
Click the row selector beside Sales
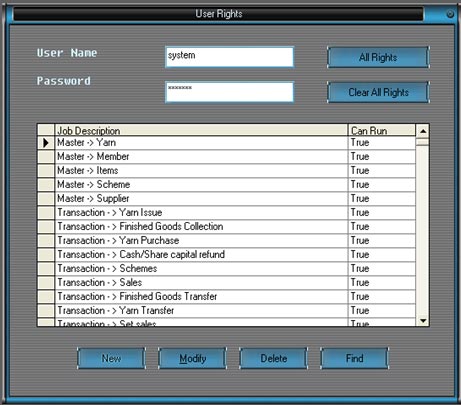pyautogui.click(x=46, y=283)
